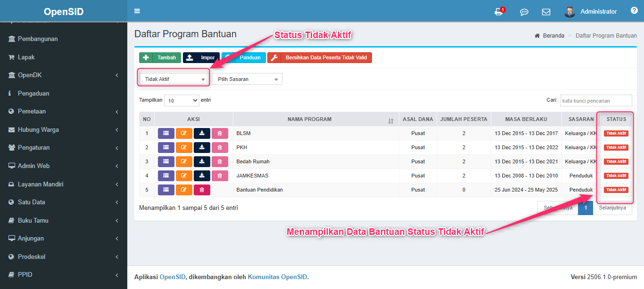Edit the Bantuan Pendidikan program
This screenshot has height=289, width=644.
[184, 190]
